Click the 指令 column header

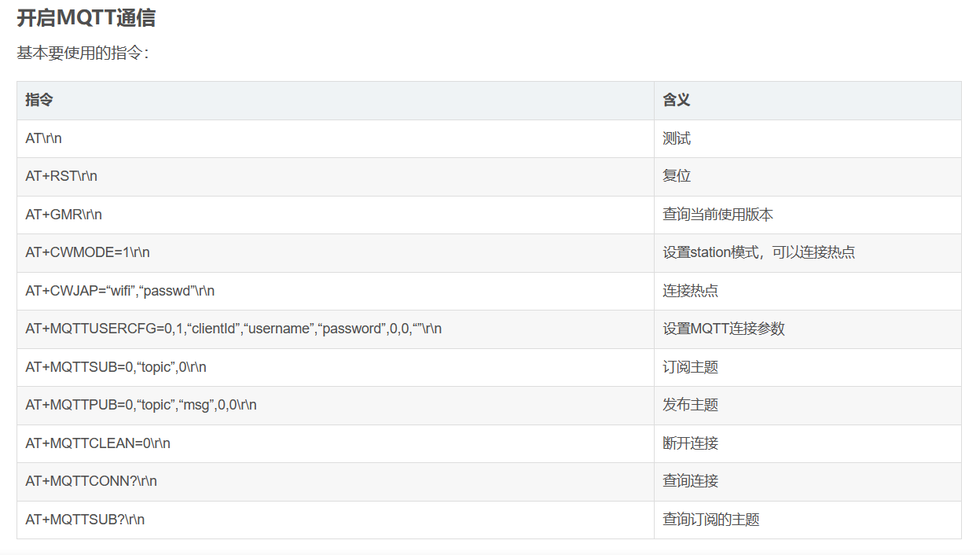(x=39, y=100)
